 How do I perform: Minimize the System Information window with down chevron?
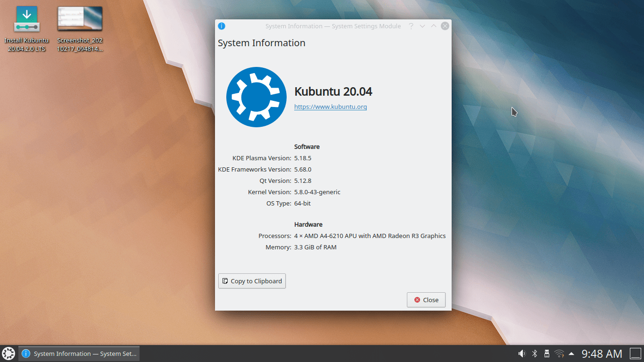[x=422, y=26]
